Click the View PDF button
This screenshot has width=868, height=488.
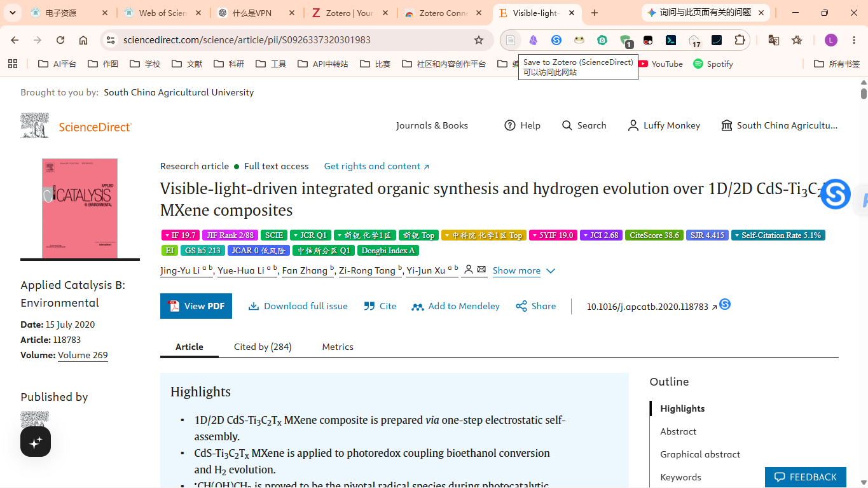(196, 306)
